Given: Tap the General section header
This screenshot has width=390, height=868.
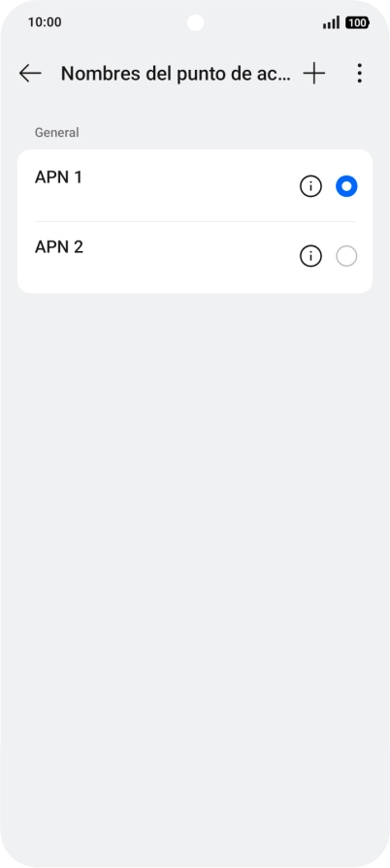Looking at the screenshot, I should [57, 132].
